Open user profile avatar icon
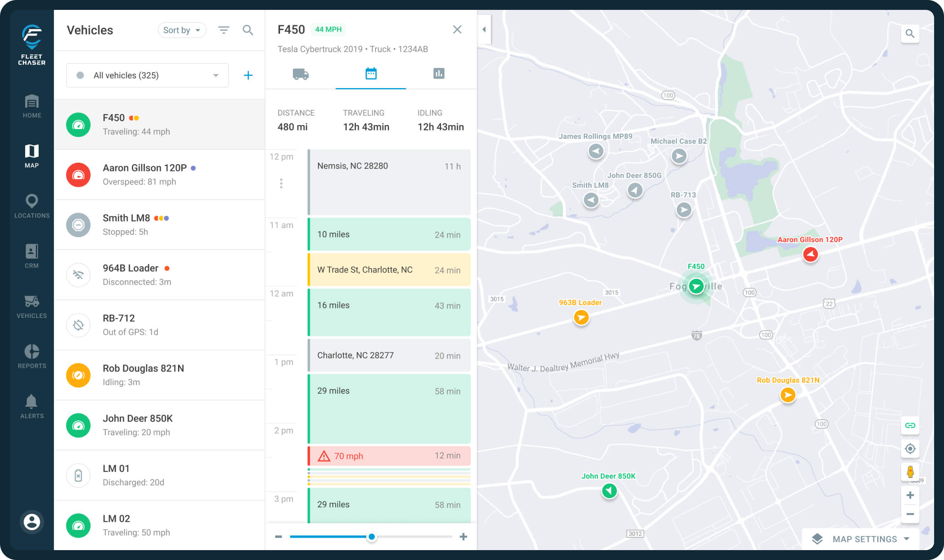 (x=32, y=522)
